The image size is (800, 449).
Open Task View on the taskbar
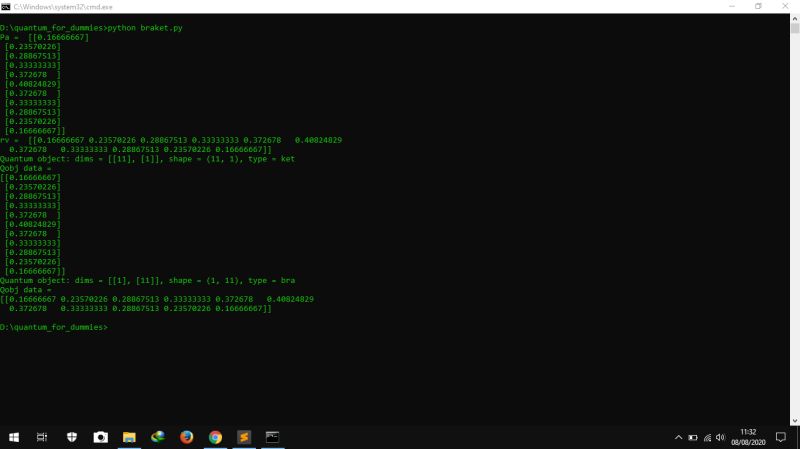pos(42,437)
